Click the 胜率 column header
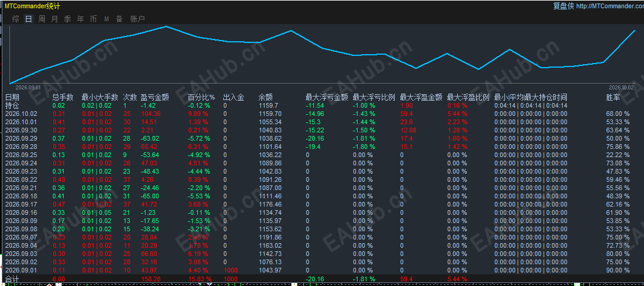The image size is (644, 286). point(613,97)
